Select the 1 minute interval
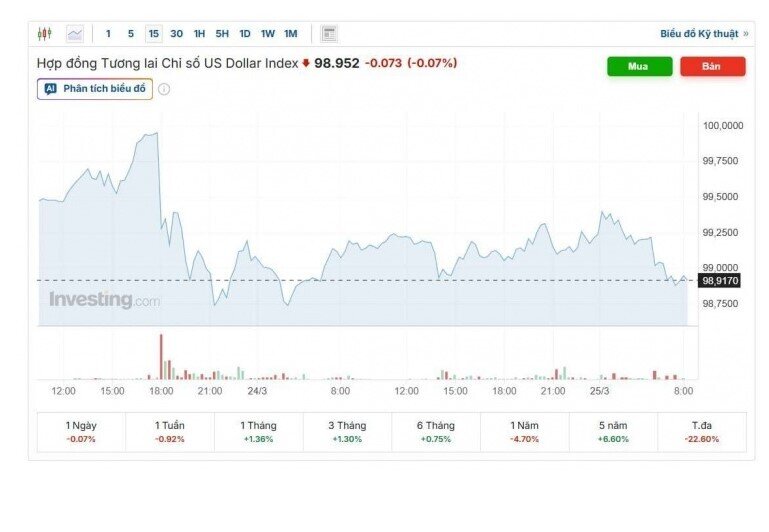The width and height of the screenshot is (769, 532). point(108,34)
